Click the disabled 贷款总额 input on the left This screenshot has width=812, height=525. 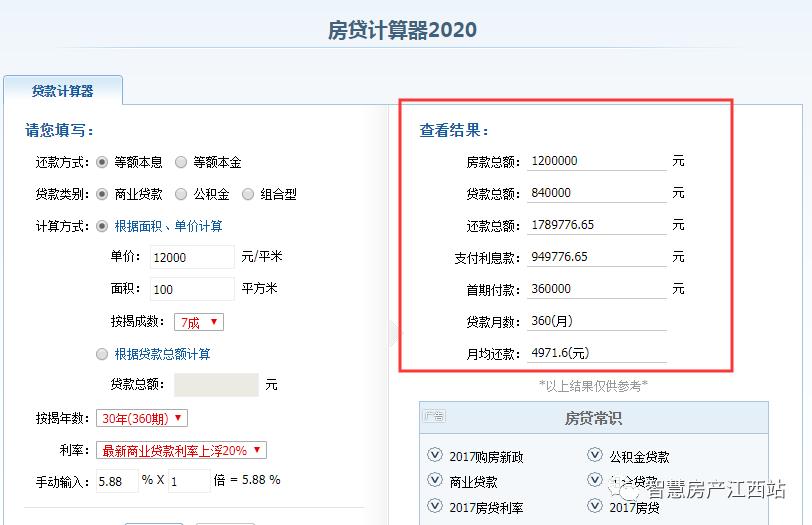pos(216,385)
